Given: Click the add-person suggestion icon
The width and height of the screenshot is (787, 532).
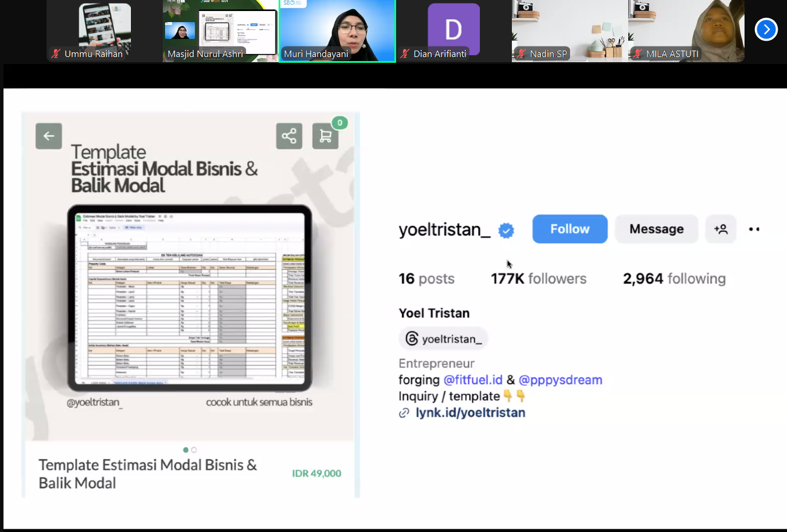Looking at the screenshot, I should [x=721, y=229].
